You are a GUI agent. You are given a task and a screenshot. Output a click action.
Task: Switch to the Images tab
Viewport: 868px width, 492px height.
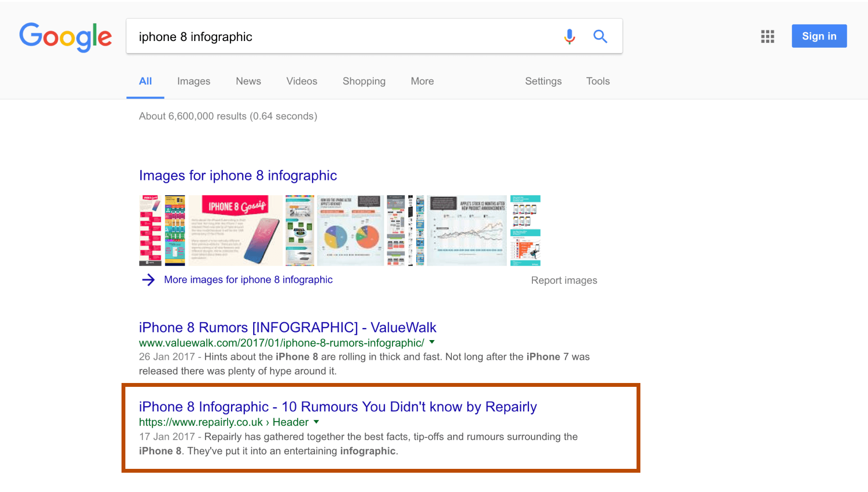click(x=193, y=81)
